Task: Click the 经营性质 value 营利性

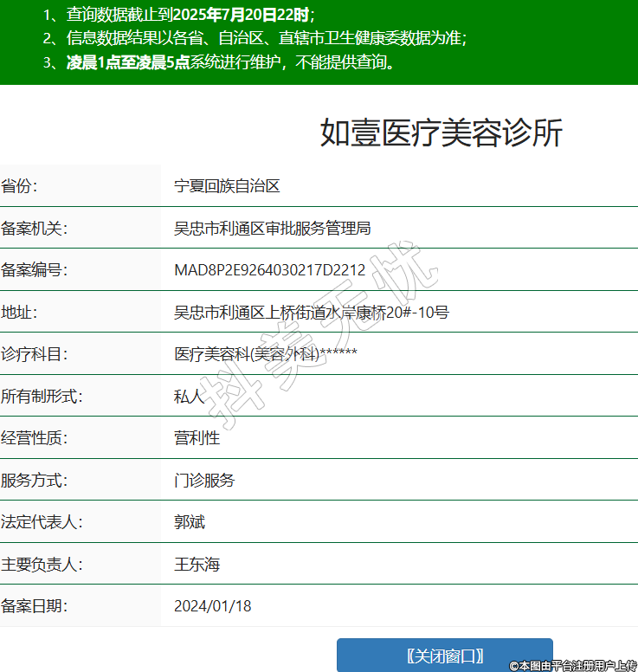Action: tap(197, 438)
